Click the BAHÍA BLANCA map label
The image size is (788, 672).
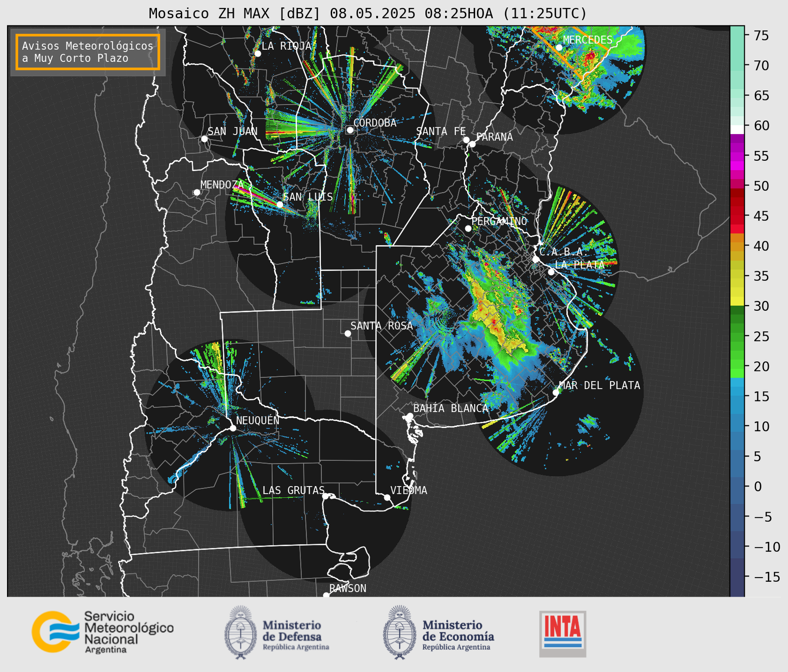point(451,408)
